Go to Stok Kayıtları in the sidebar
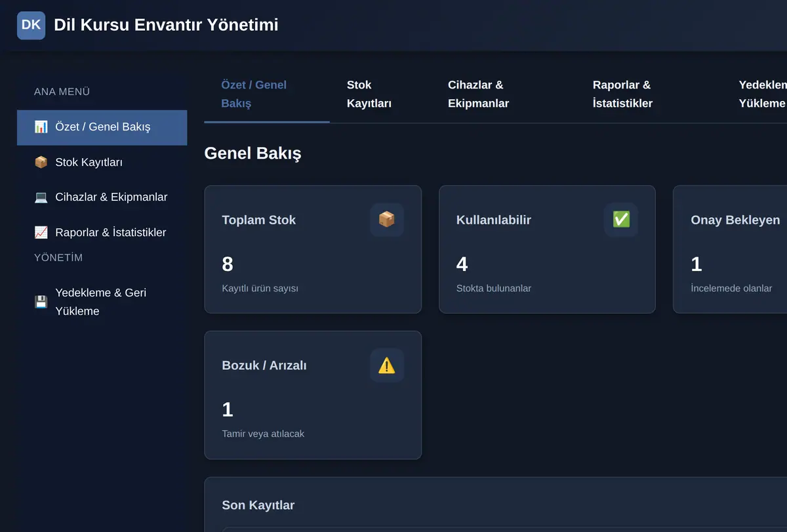 coord(102,162)
